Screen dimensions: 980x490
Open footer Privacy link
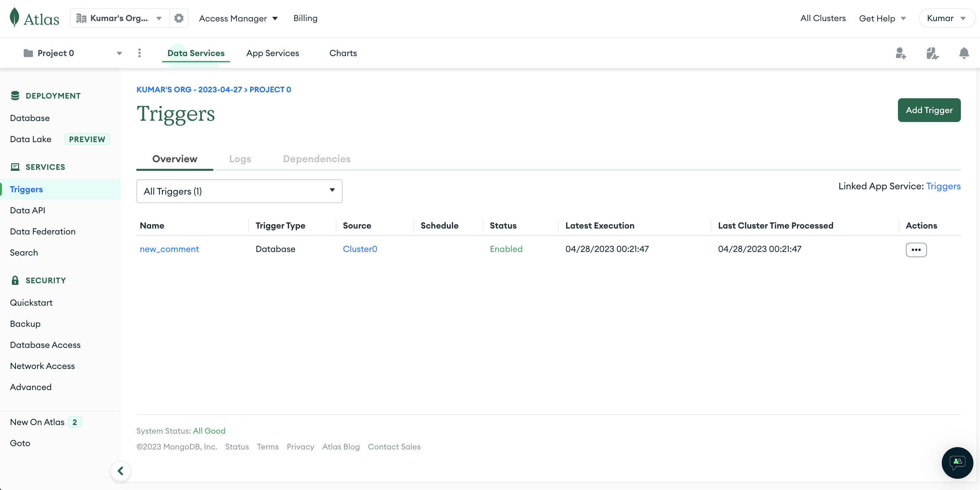pyautogui.click(x=301, y=446)
